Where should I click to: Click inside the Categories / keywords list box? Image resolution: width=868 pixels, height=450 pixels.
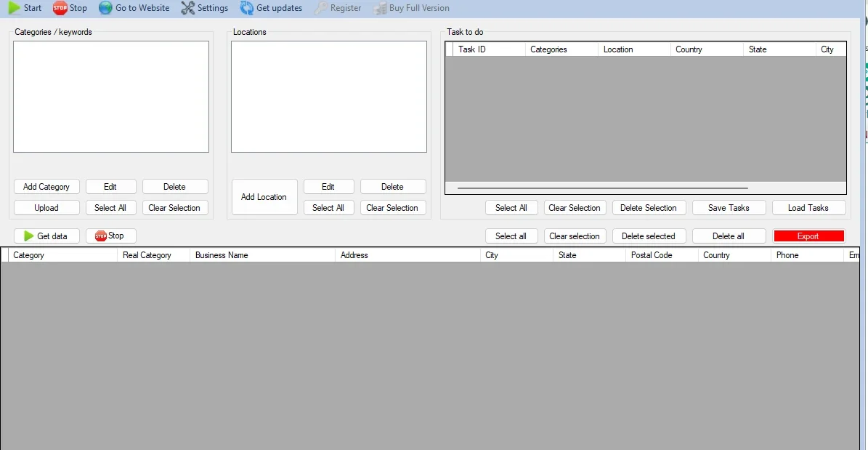tap(110, 97)
